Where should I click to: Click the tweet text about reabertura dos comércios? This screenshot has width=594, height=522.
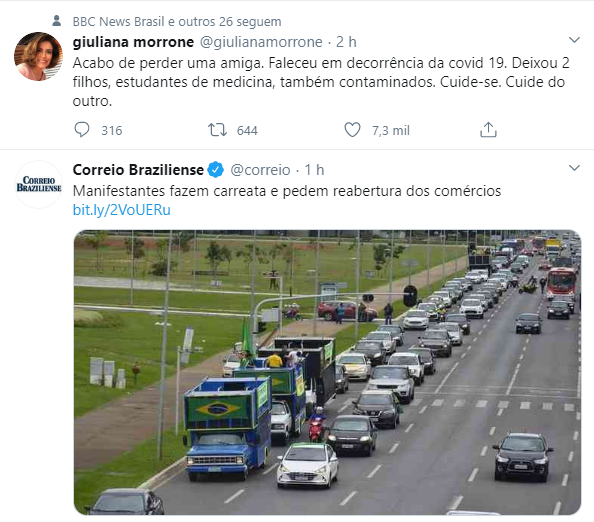[x=287, y=191]
